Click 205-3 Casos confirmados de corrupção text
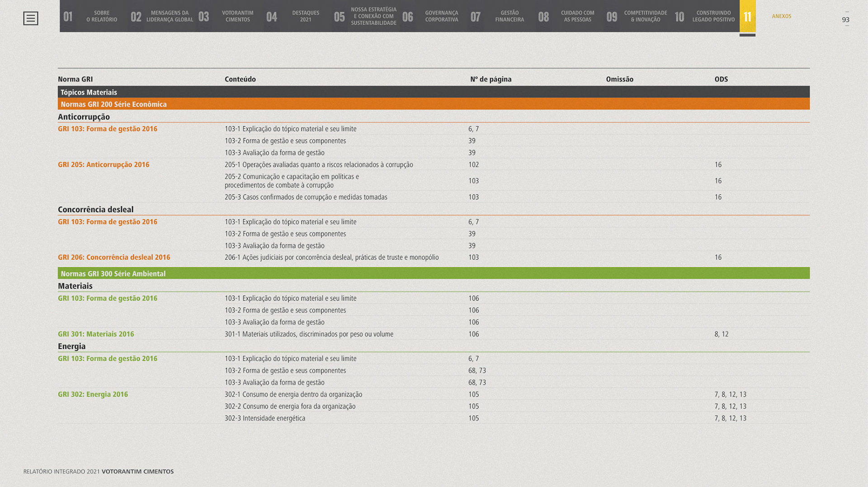This screenshot has width=868, height=487. (306, 197)
